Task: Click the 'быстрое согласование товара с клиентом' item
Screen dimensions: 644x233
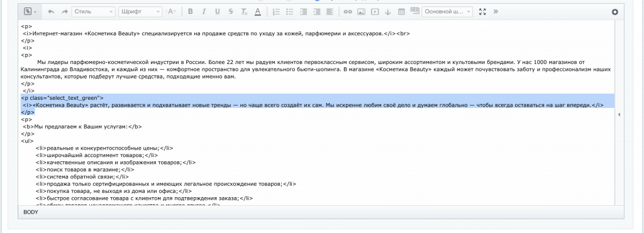Action: click(x=144, y=198)
